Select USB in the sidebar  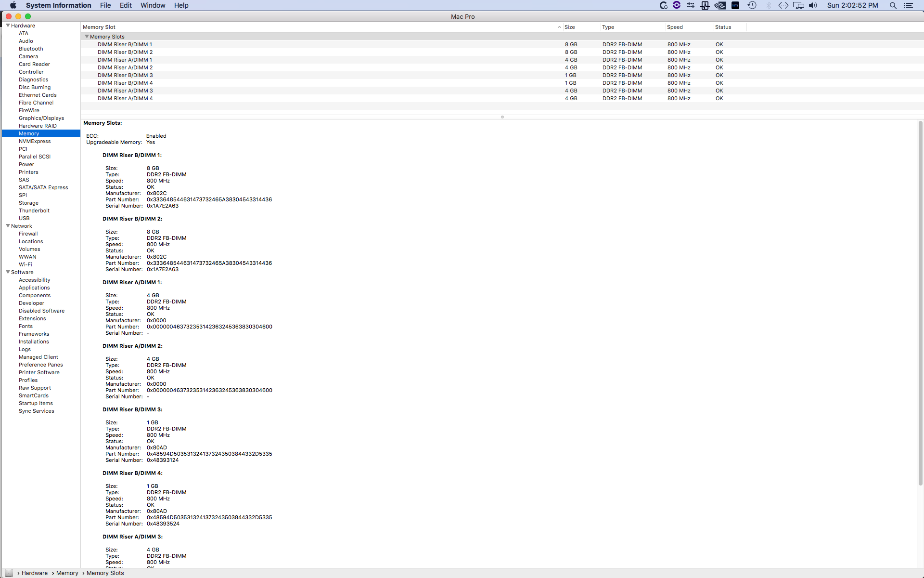[24, 218]
